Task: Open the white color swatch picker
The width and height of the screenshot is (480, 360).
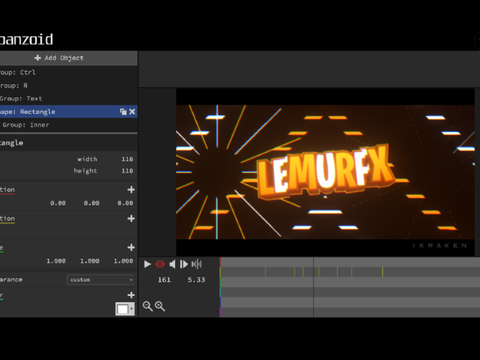Action: pyautogui.click(x=125, y=309)
